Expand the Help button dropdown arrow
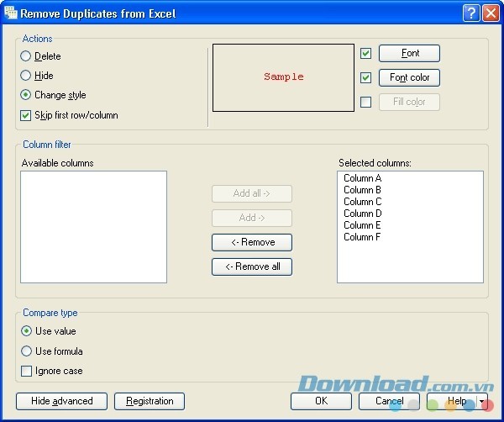 coord(482,401)
